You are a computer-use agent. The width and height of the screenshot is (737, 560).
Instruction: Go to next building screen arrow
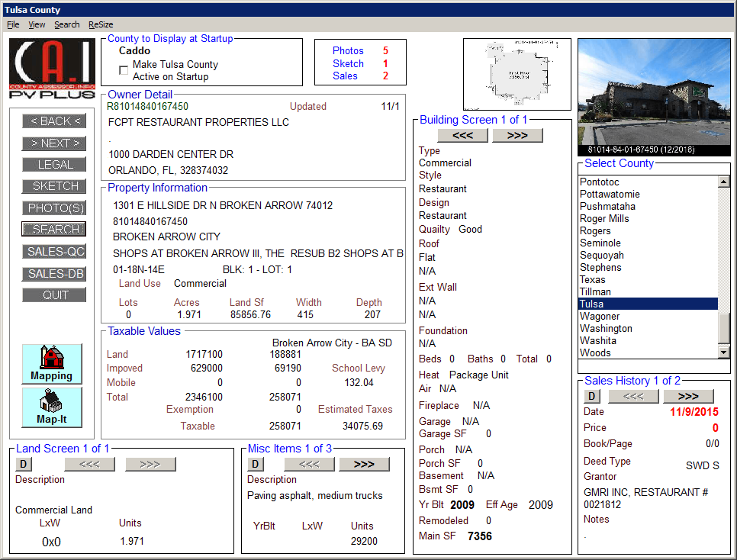pos(517,136)
